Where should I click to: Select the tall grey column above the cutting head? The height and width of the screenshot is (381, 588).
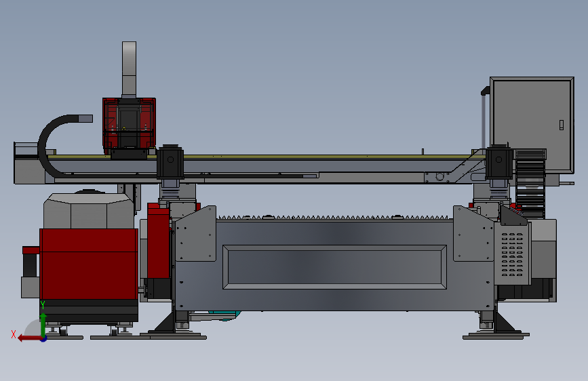click(x=129, y=69)
